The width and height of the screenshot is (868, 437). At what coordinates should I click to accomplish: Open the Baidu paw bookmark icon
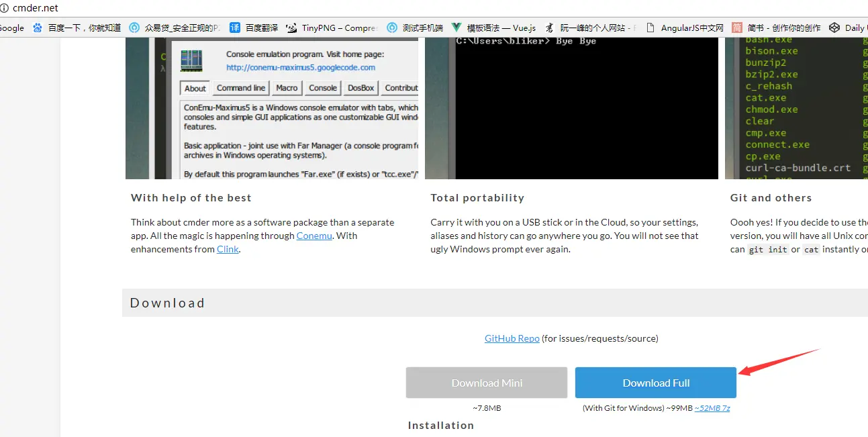click(x=38, y=28)
